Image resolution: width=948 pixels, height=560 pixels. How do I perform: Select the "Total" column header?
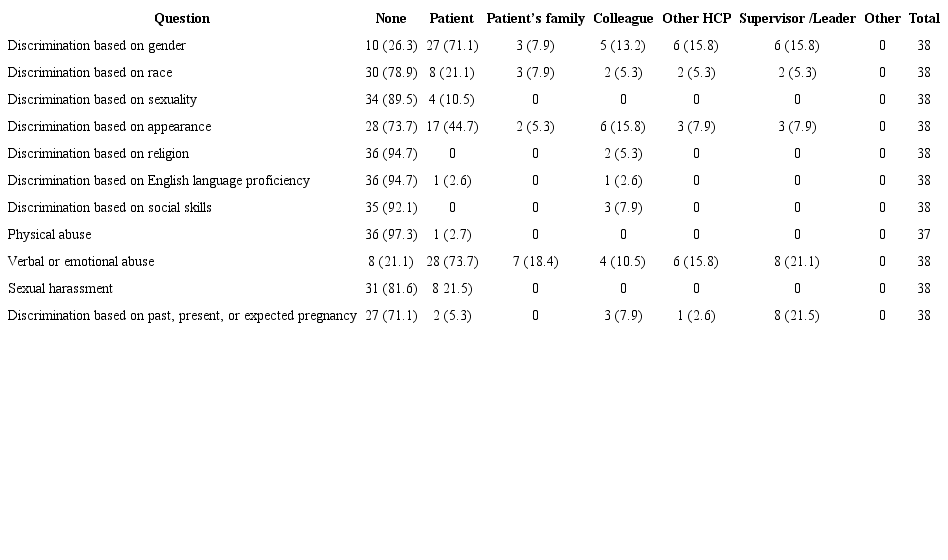924,19
